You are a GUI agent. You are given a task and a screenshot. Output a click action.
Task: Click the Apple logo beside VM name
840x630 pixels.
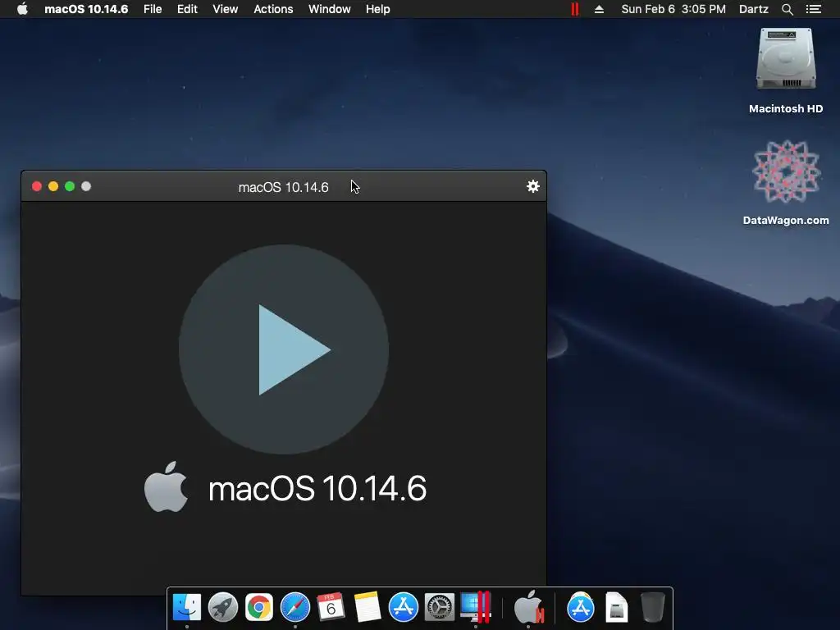click(166, 486)
